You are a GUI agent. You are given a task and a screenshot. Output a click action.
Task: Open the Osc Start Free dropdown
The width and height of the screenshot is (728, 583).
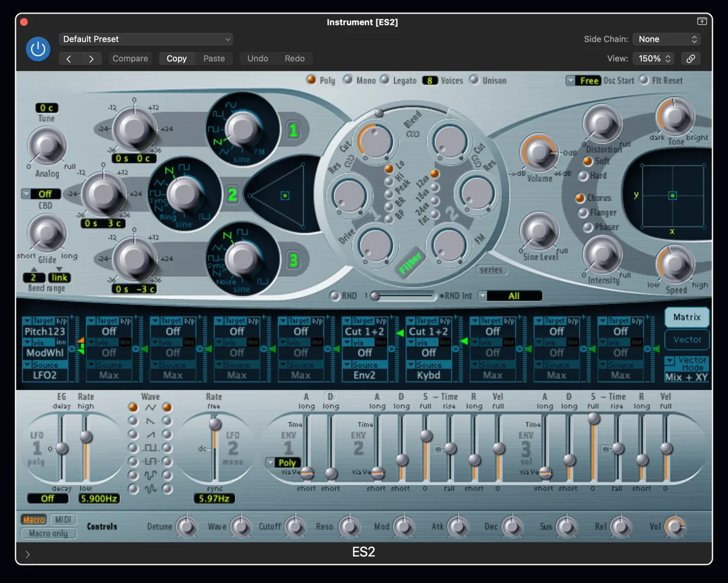point(583,81)
